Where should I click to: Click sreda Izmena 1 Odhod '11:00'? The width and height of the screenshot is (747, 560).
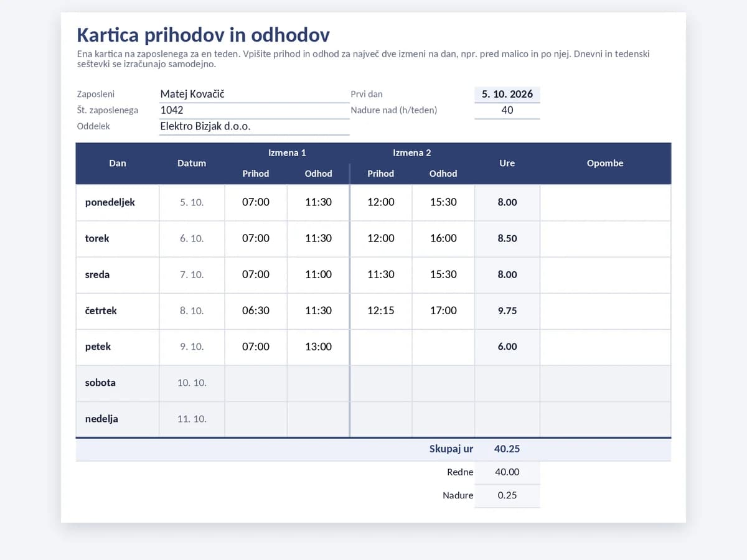point(318,275)
